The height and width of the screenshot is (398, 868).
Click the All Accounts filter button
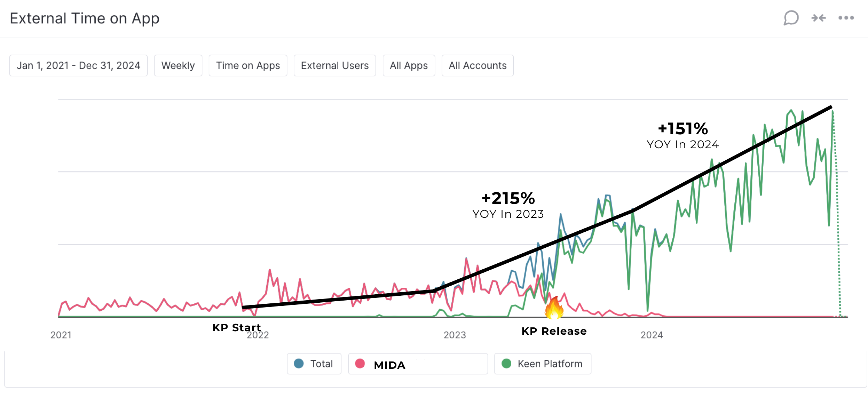click(x=477, y=65)
